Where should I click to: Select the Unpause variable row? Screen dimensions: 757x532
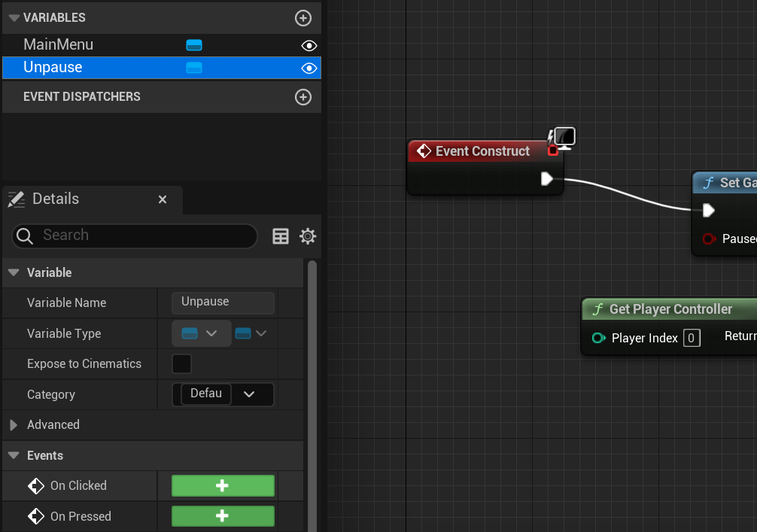coord(162,68)
